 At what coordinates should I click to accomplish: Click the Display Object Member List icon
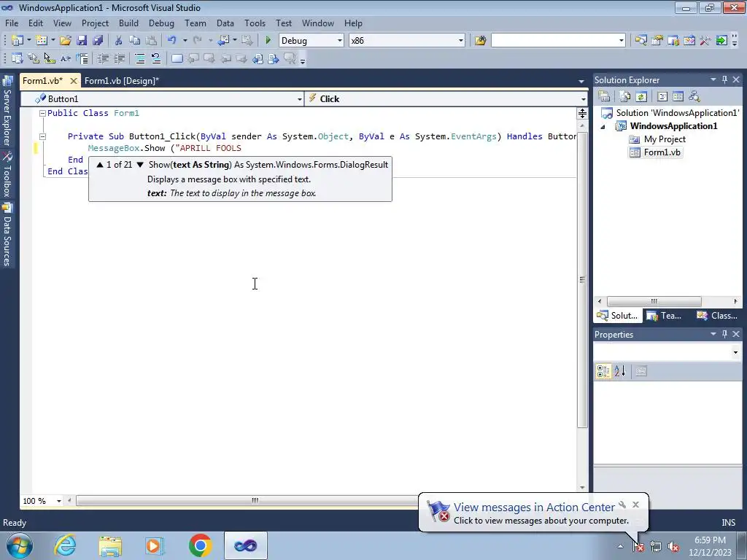[x=18, y=58]
